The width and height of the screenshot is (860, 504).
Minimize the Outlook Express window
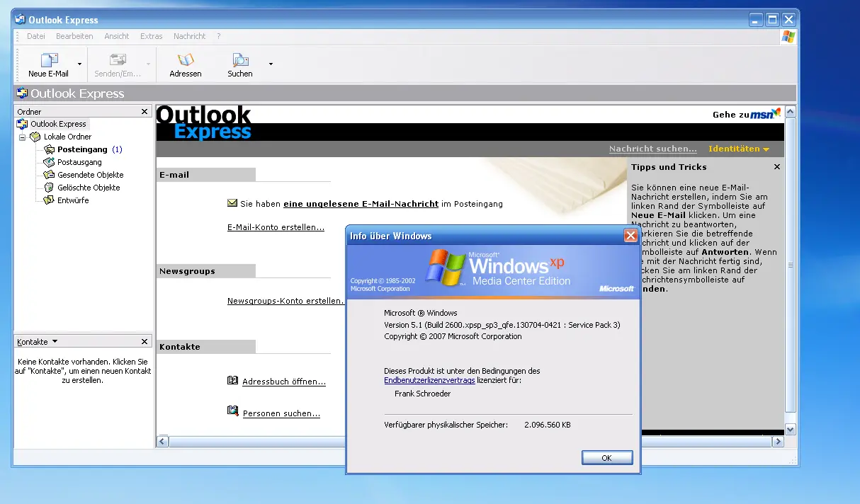click(757, 20)
